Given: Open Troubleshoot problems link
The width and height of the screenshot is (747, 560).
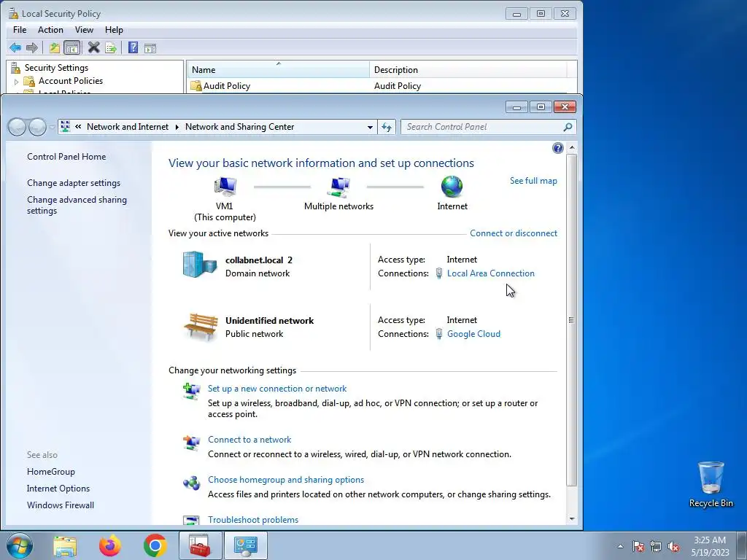Looking at the screenshot, I should pyautogui.click(x=253, y=519).
